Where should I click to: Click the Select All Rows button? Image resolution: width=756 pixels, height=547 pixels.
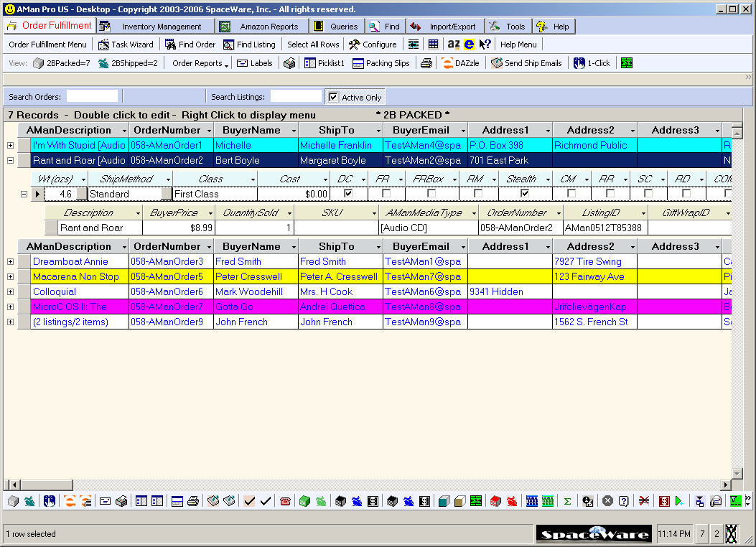(313, 45)
